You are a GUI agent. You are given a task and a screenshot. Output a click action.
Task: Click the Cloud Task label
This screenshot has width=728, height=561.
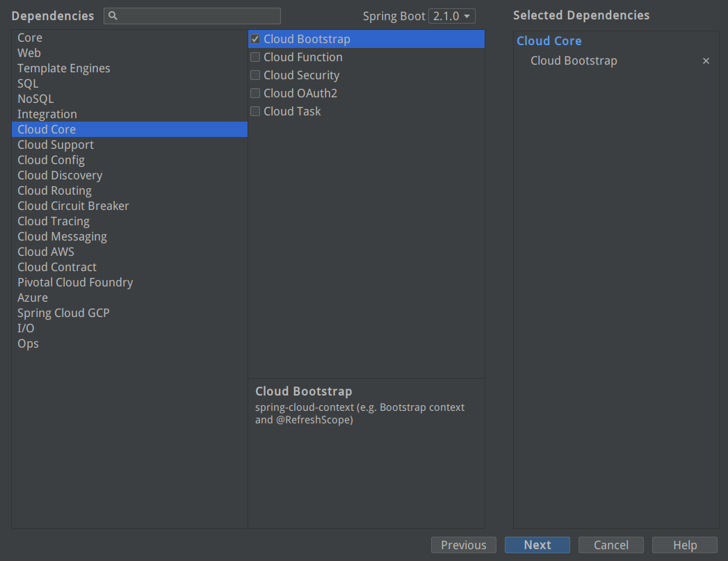pyautogui.click(x=292, y=111)
